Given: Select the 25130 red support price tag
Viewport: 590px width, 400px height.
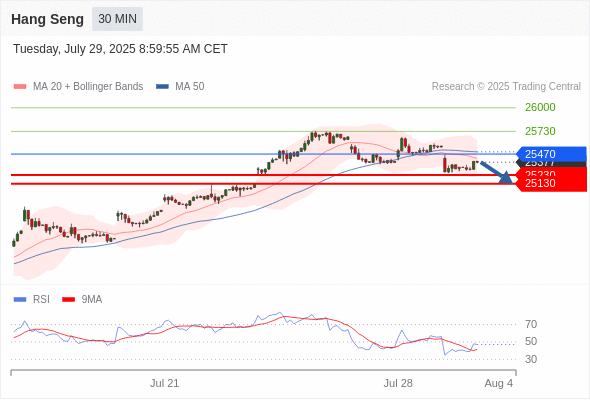Looking at the screenshot, I should (551, 184).
